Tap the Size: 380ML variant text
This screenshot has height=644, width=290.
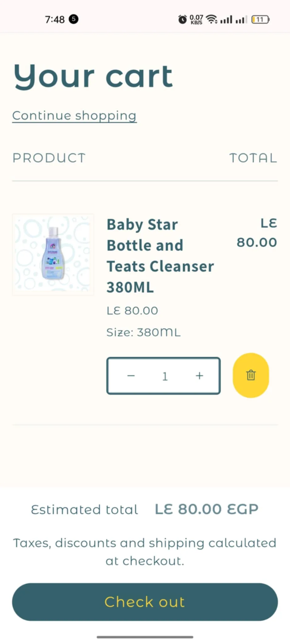144,332
